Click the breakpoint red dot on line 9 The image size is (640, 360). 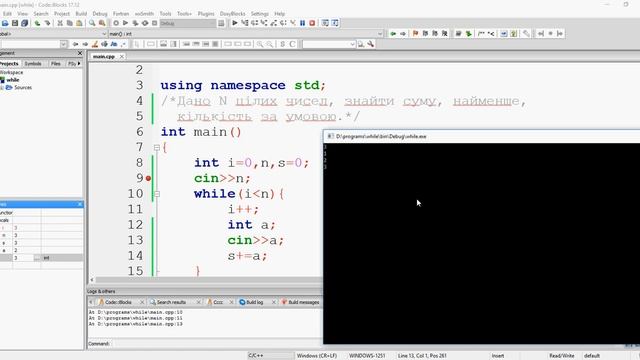pos(148,178)
